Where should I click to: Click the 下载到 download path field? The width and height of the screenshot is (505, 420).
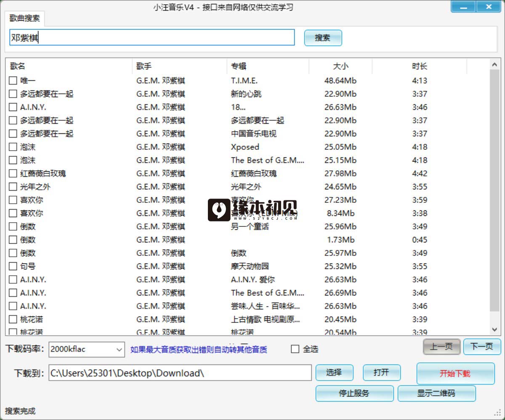[x=180, y=373]
